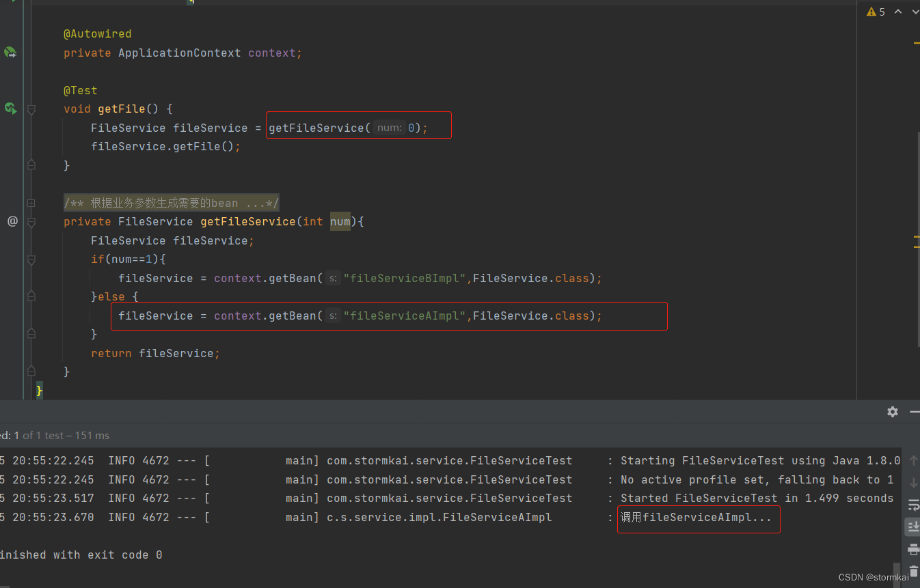
Task: Collapse the if(num==1) block fold marker
Action: [31, 260]
